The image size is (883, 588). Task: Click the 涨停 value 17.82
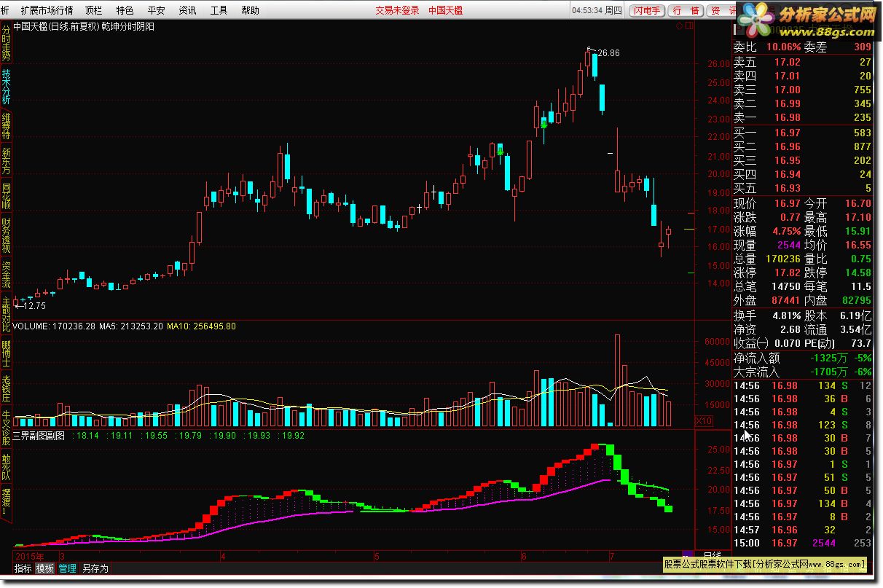coord(787,273)
